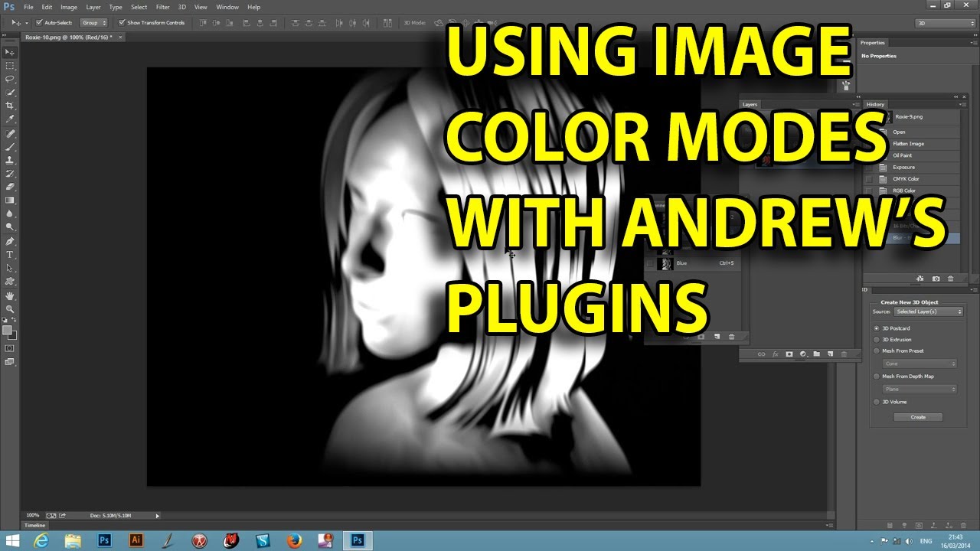The width and height of the screenshot is (980, 551).
Task: Select the Mesh From Depth Map radio button
Action: (x=877, y=377)
